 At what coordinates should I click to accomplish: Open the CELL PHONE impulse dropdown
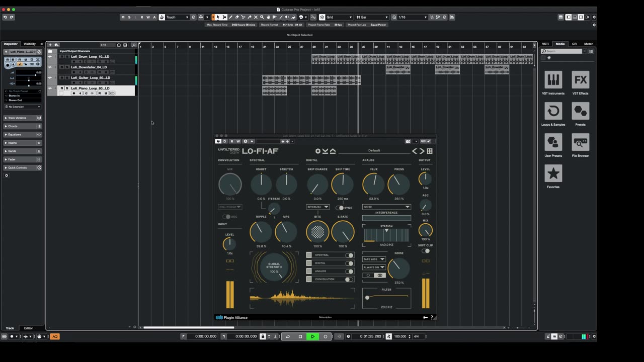(230, 207)
